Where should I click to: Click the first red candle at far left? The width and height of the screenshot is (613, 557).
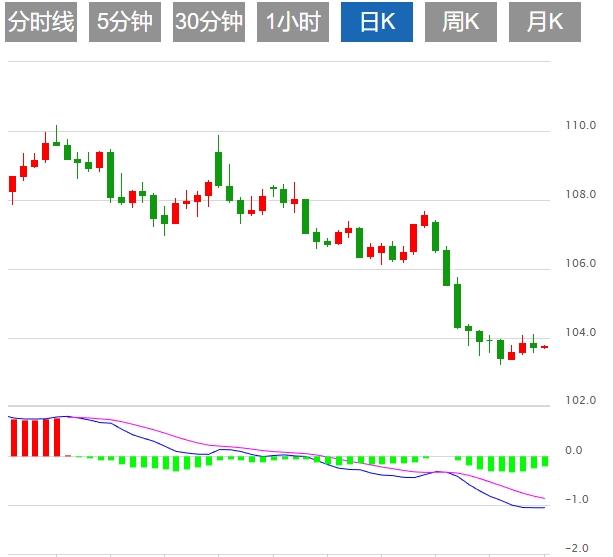(13, 184)
